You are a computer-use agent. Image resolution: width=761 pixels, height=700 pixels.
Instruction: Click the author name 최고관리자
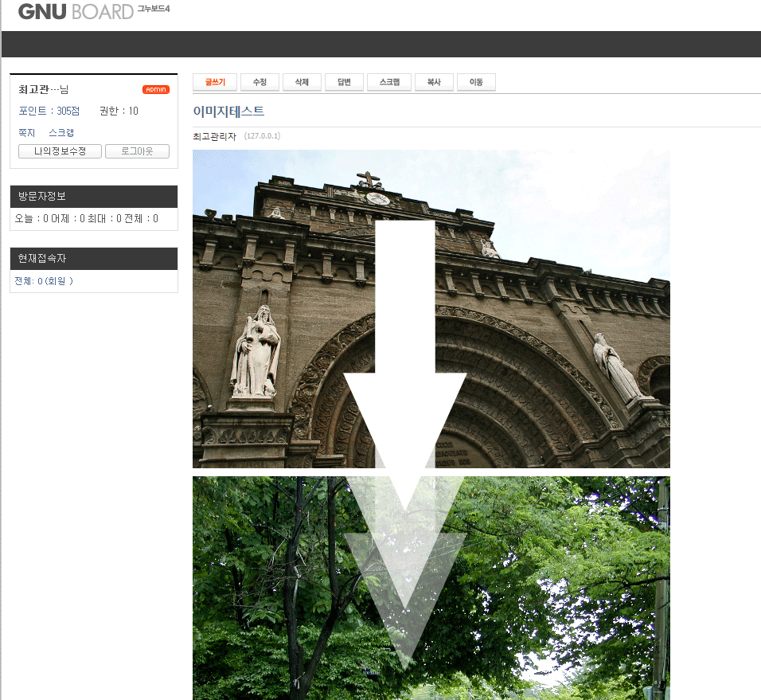tap(214, 136)
